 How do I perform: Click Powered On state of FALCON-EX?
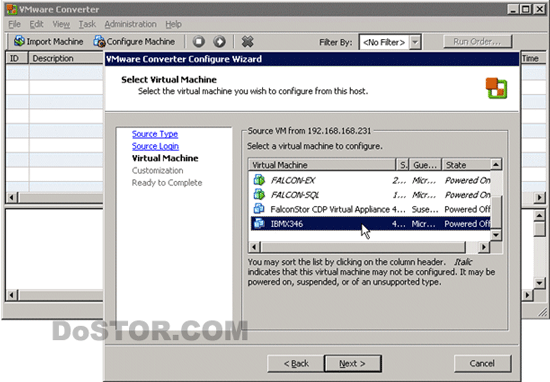point(467,180)
